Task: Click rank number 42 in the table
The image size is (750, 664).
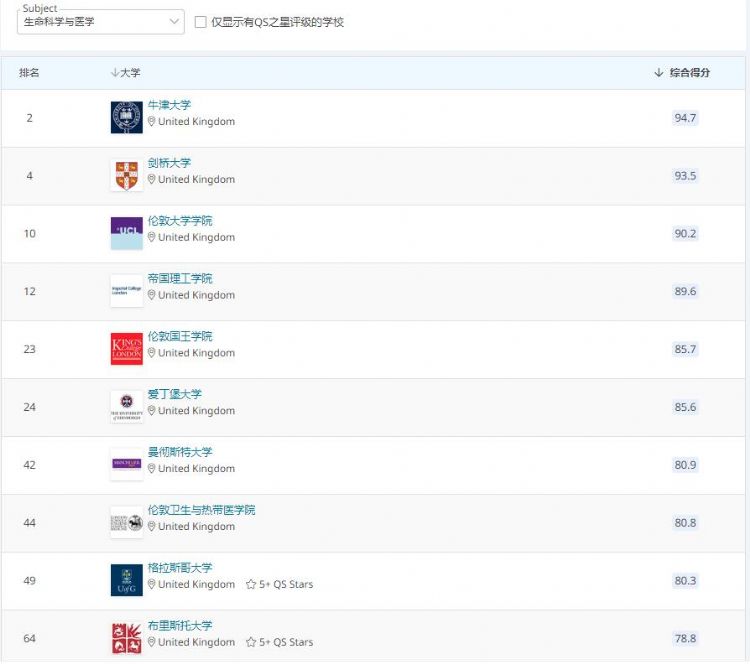Action: click(30, 465)
